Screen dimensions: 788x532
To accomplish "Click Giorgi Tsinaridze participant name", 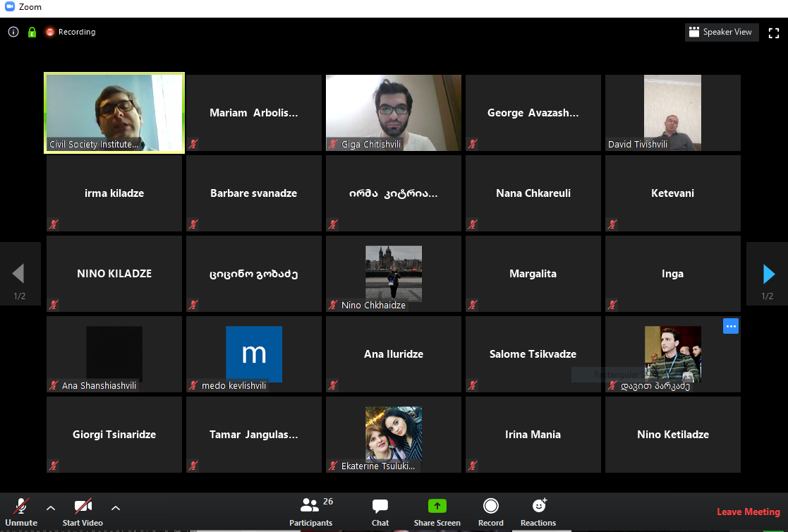I will tap(114, 435).
